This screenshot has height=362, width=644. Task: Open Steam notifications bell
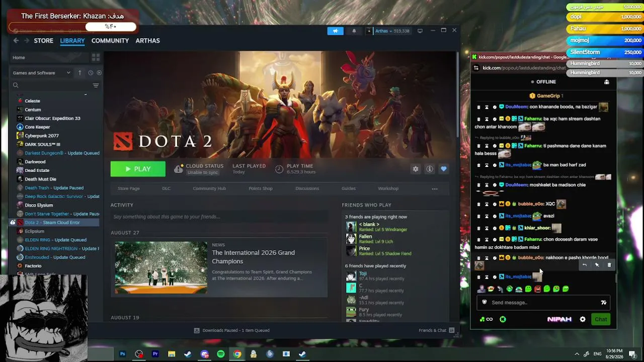pyautogui.click(x=354, y=31)
